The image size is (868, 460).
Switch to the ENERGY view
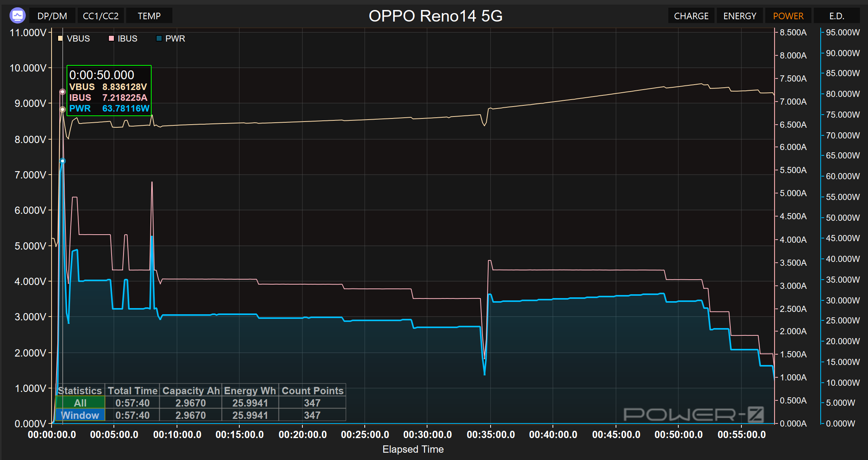pyautogui.click(x=739, y=16)
